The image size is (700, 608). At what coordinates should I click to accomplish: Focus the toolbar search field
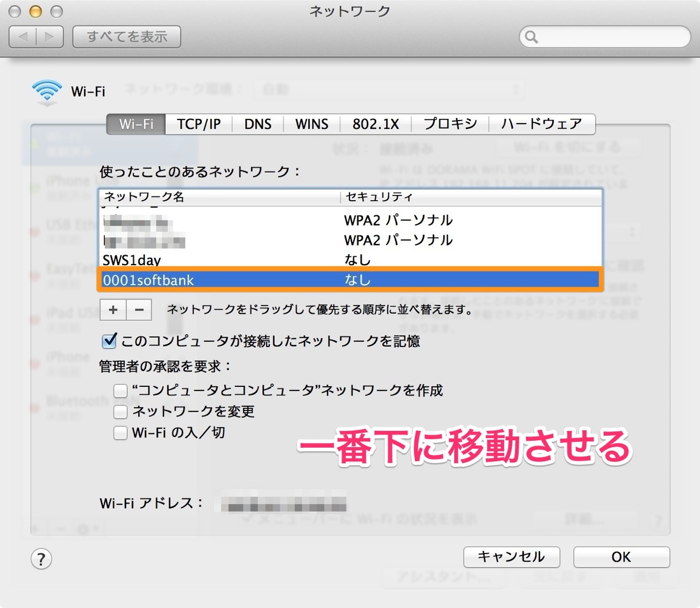coord(605,37)
